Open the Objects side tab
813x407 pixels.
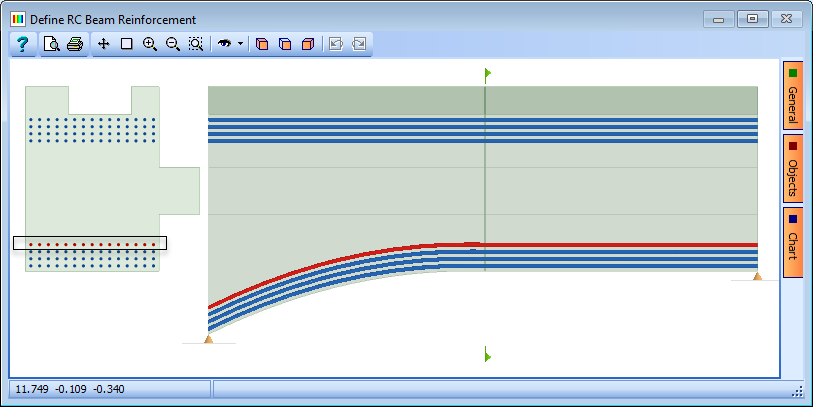[792, 169]
